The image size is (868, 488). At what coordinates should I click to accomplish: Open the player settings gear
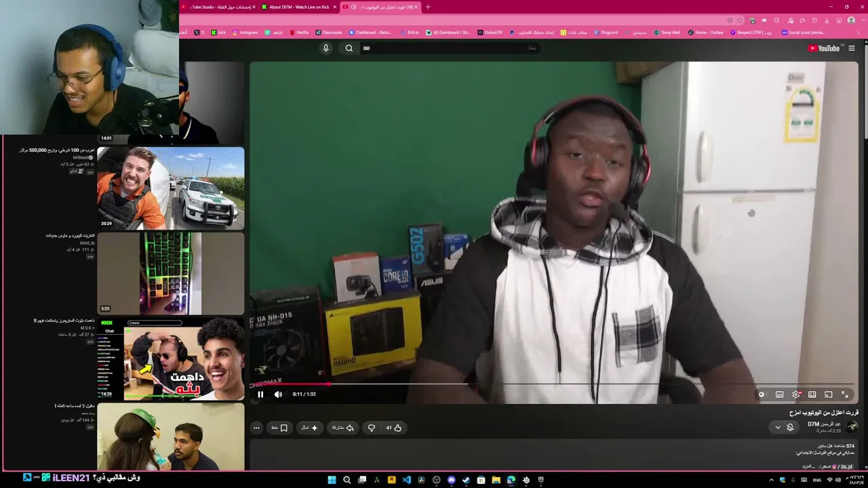tap(796, 394)
